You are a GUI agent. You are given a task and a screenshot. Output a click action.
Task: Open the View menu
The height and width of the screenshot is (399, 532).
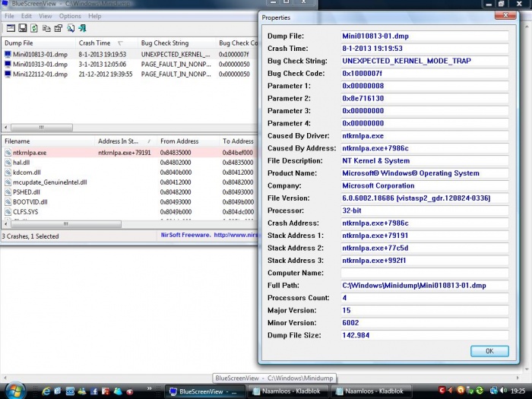(x=46, y=16)
